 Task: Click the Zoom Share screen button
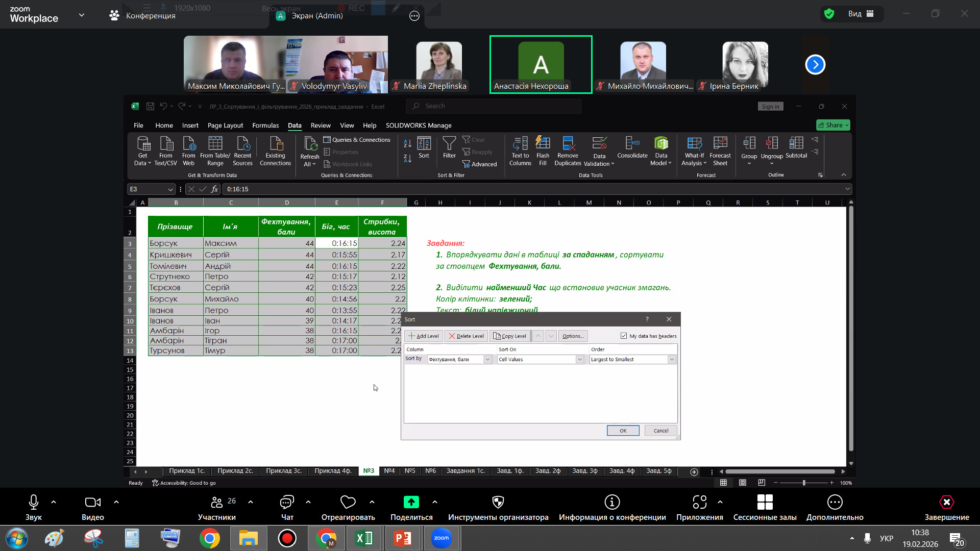(x=411, y=503)
